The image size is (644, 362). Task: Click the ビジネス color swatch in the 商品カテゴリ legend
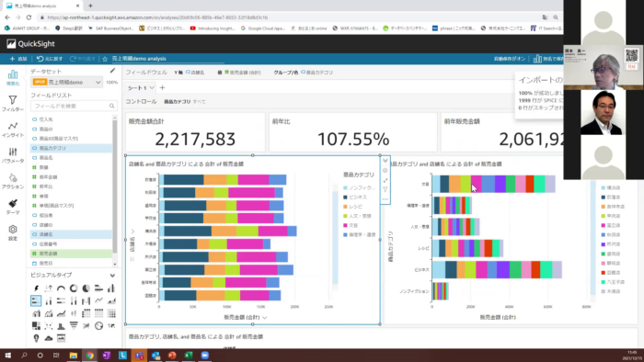click(x=345, y=198)
